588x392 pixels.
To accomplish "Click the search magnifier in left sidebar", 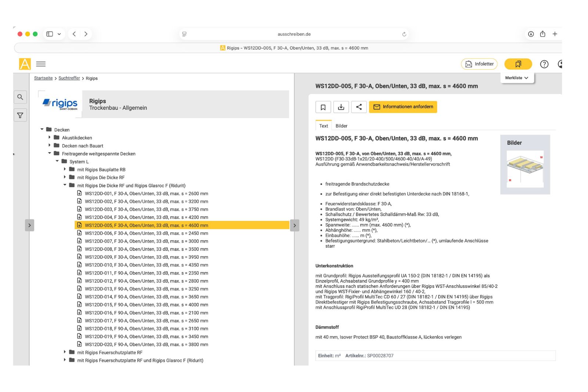I will [x=20, y=97].
